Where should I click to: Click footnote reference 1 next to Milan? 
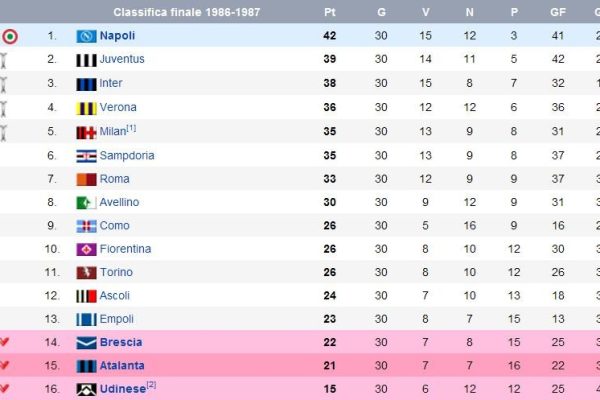pyautogui.click(x=131, y=128)
